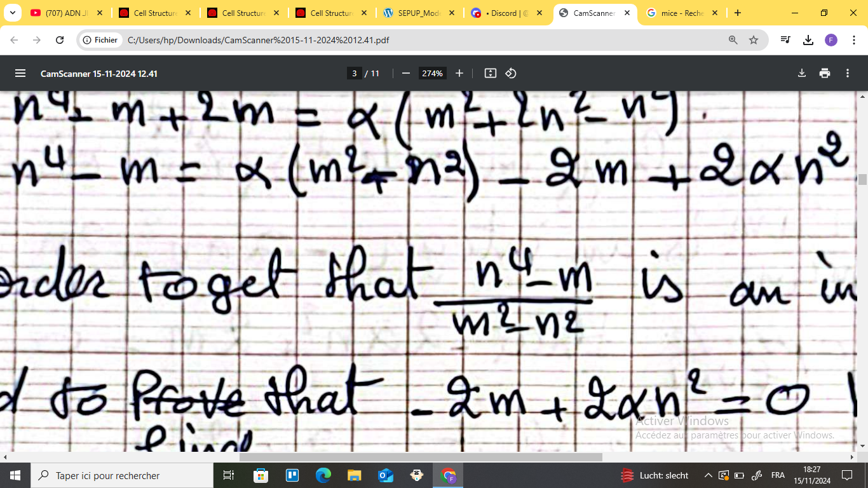Switch to the YouTube ADN tab
The height and width of the screenshot is (488, 868).
pyautogui.click(x=66, y=13)
